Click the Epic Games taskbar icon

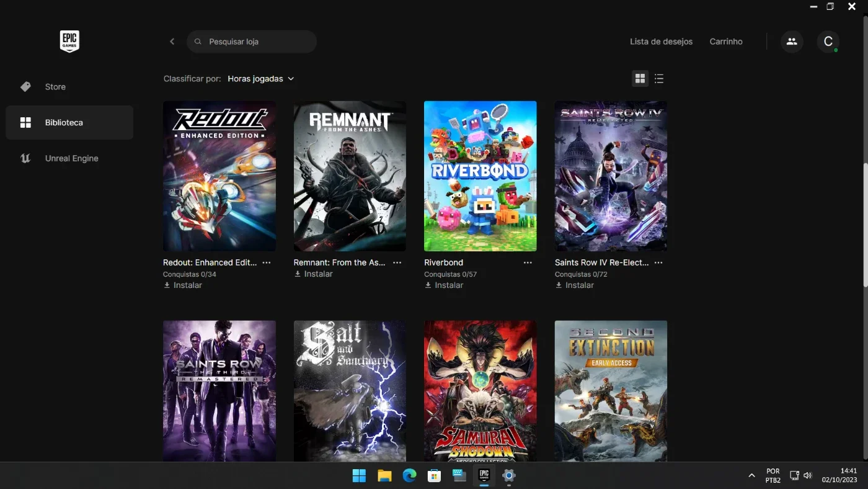pyautogui.click(x=484, y=476)
